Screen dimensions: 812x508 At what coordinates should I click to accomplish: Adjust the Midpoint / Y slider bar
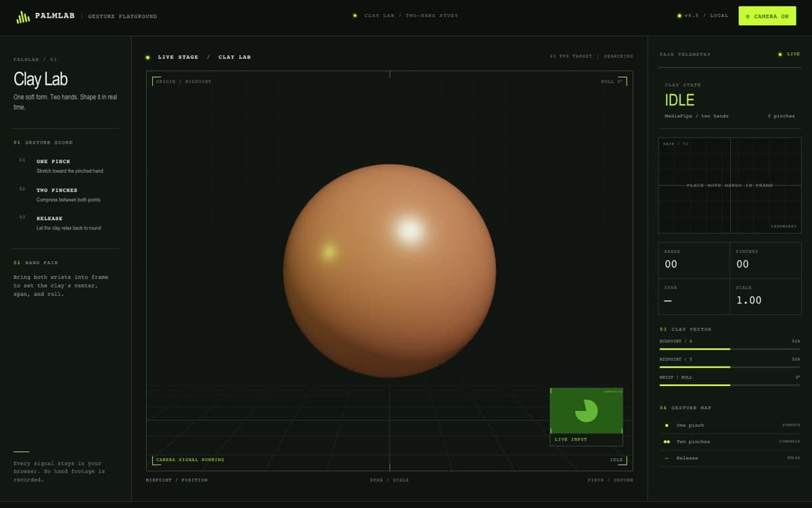tap(729, 366)
